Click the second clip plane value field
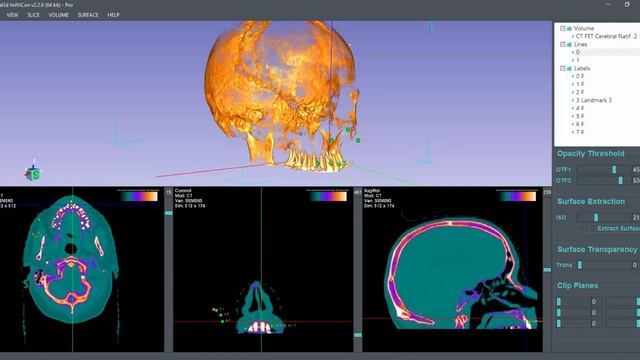The image size is (640, 360). point(594,313)
